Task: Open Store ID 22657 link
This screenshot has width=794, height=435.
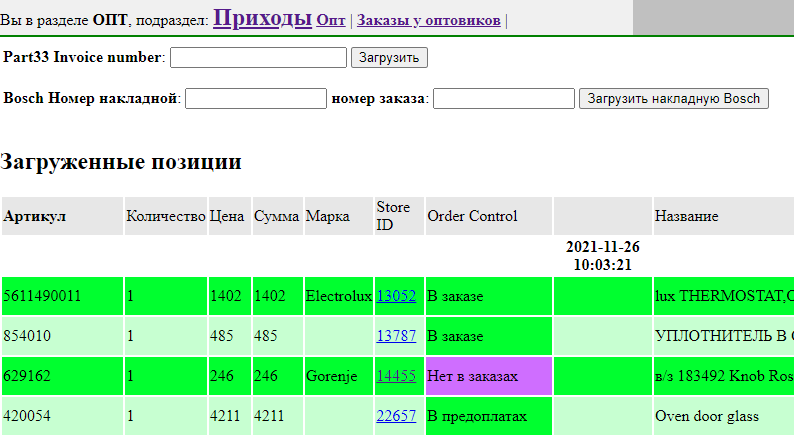Action: pos(396,416)
